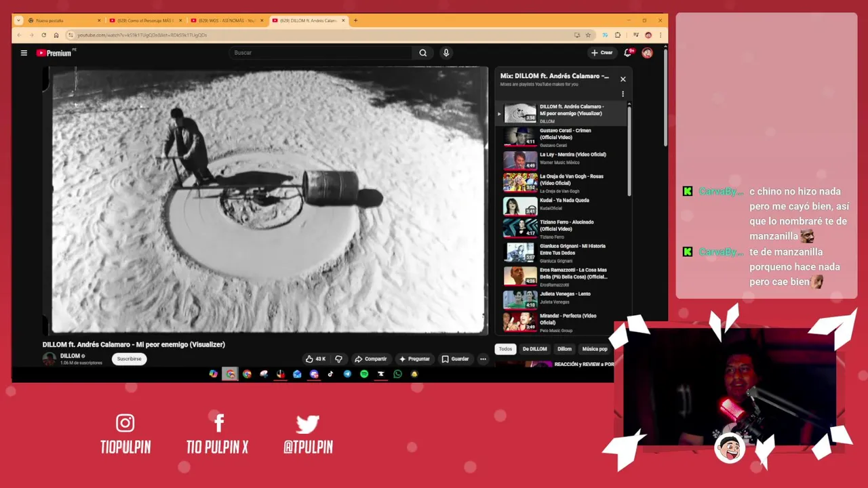Start voice search with microphone icon
This screenshot has height=488, width=868.
tap(446, 53)
